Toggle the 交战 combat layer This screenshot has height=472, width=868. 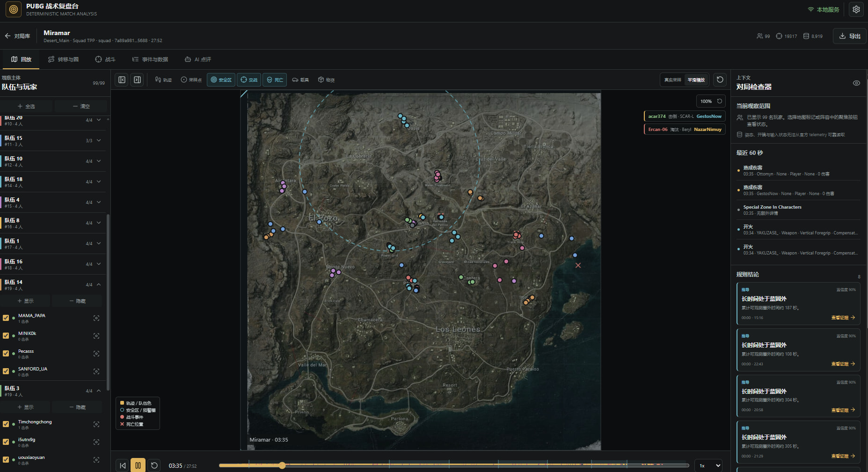coord(249,80)
